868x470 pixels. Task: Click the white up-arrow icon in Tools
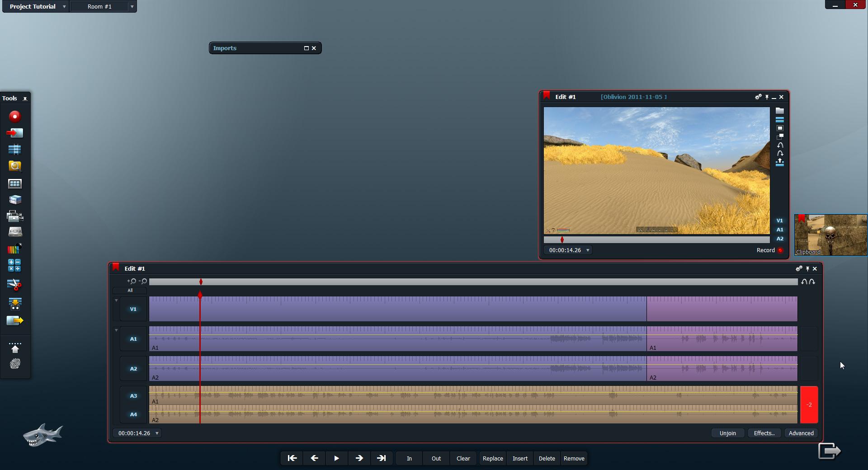15,348
